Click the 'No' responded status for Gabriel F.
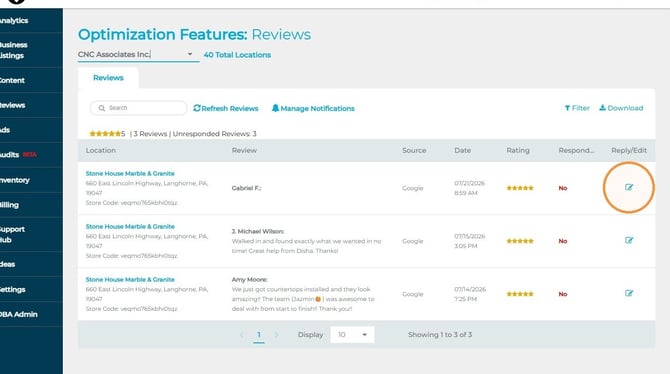Screen dimensions: 670x374 coord(563,188)
